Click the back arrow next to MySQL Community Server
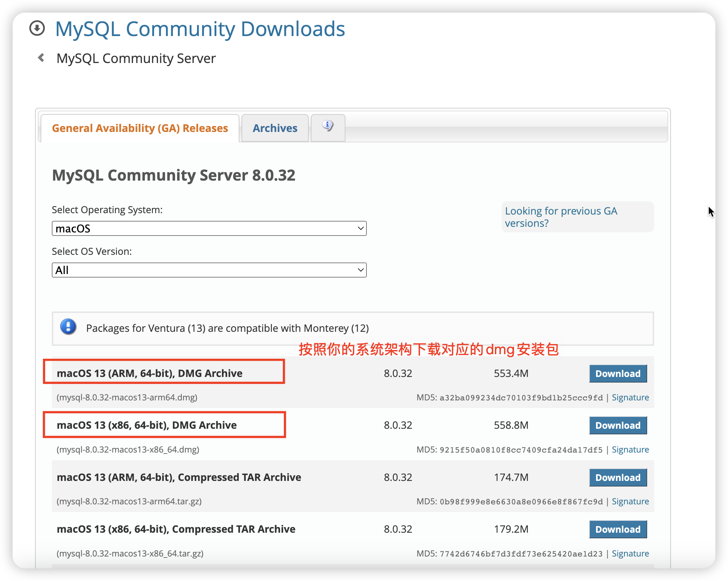This screenshot has width=728, height=581. 41,58
